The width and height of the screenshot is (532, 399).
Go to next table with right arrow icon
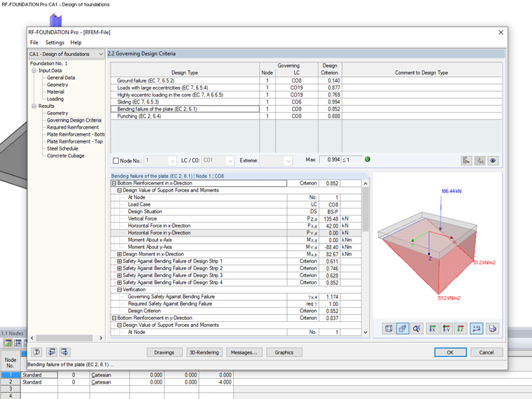point(64,352)
